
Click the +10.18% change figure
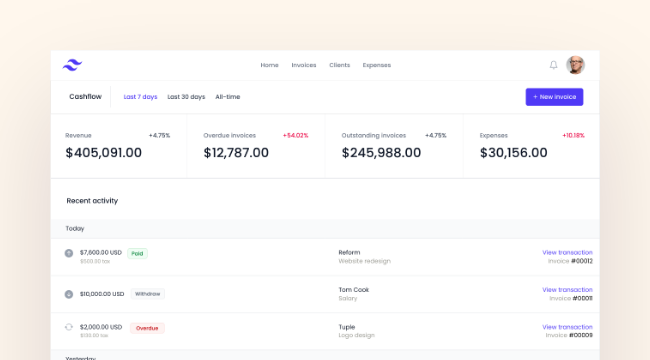573,135
